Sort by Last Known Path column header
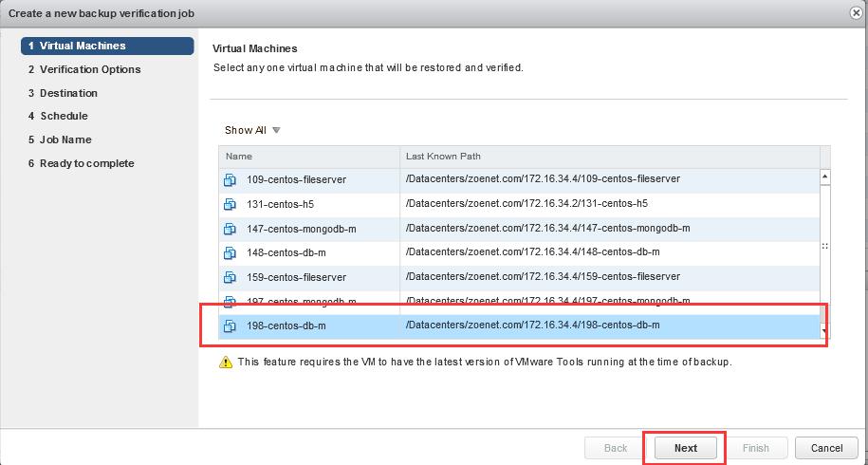The width and height of the screenshot is (868, 465). pos(609,157)
